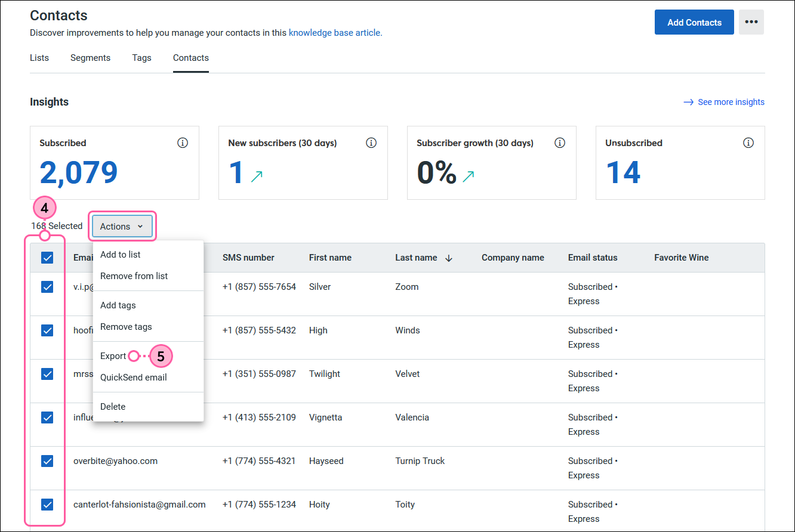Click the sort arrow beside Last name
The height and width of the screenshot is (532, 795).
point(449,258)
